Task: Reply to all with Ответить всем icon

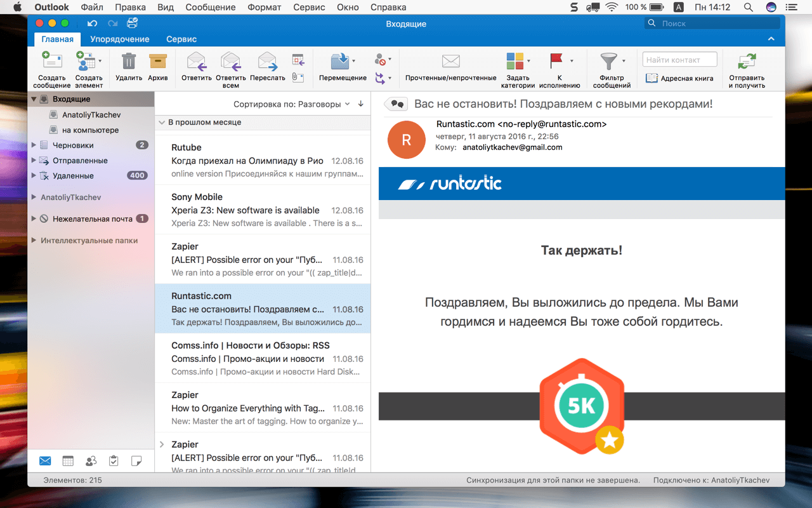Action: click(230, 61)
